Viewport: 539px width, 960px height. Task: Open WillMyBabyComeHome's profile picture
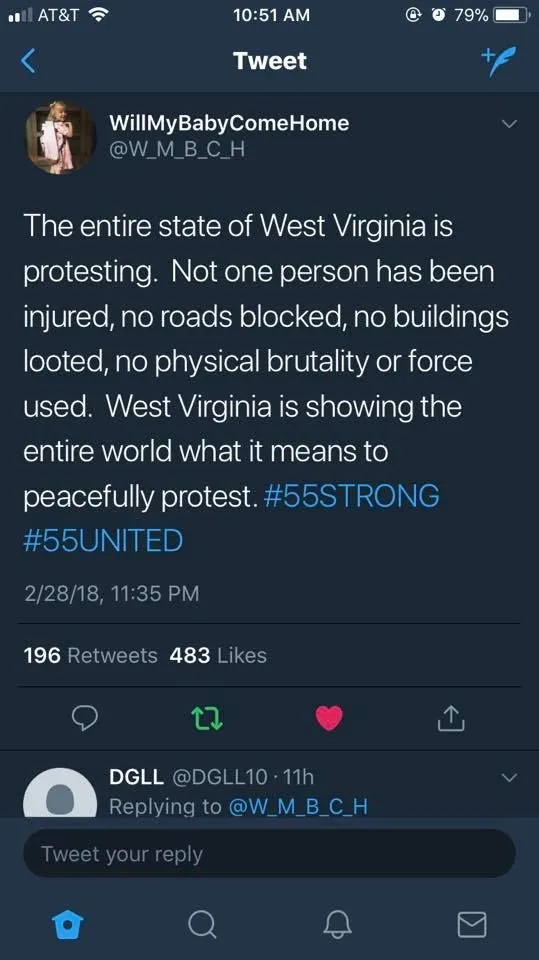coord(61,137)
